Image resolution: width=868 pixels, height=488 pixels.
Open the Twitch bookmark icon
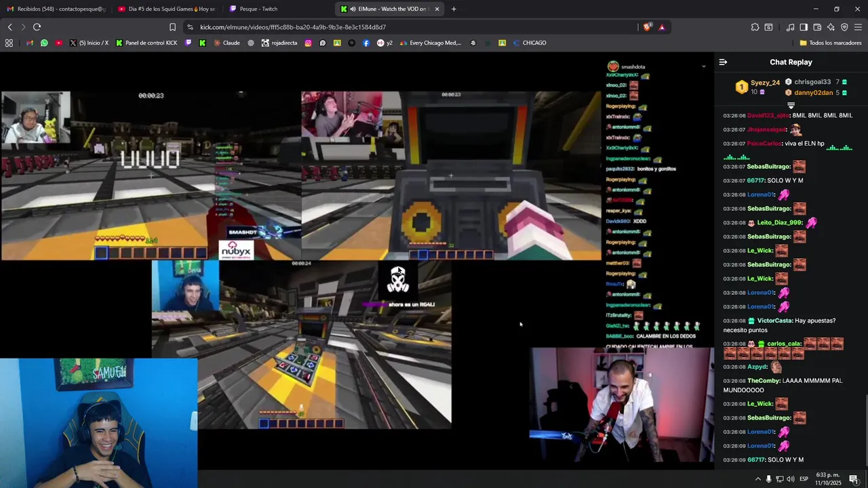tap(189, 43)
